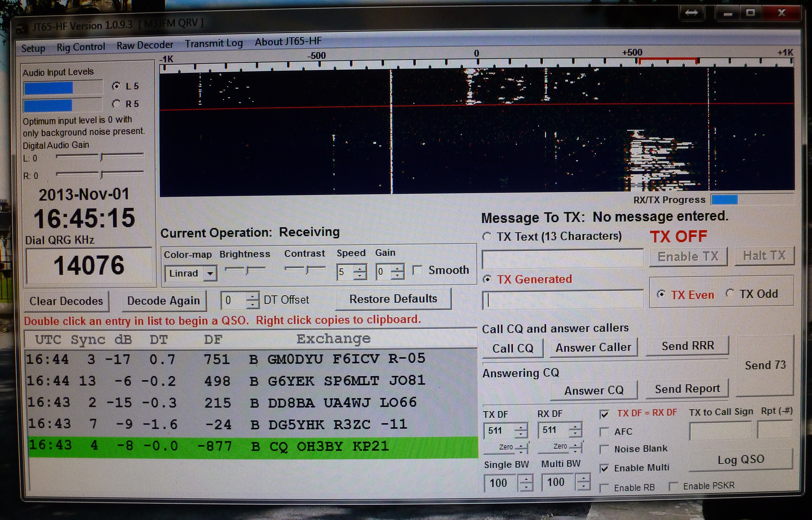Toggle the Enable RB checkbox
Screen dimensions: 812x520
(x=604, y=488)
